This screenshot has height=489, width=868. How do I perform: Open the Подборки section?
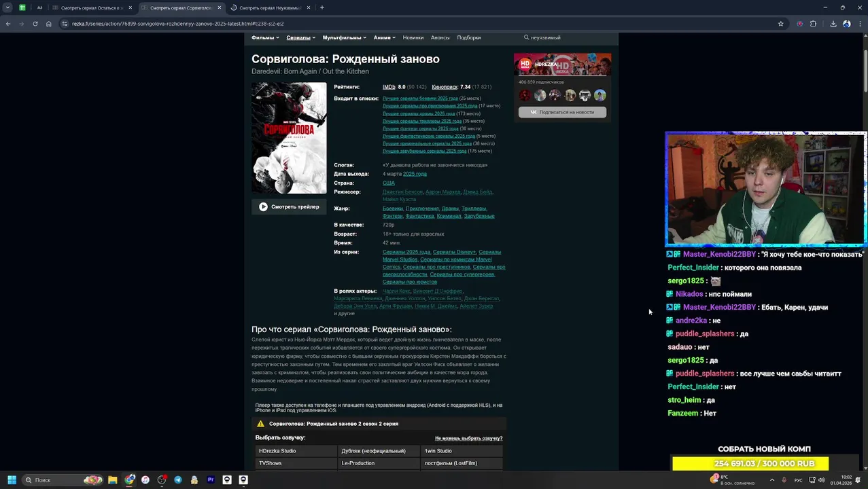coord(469,37)
